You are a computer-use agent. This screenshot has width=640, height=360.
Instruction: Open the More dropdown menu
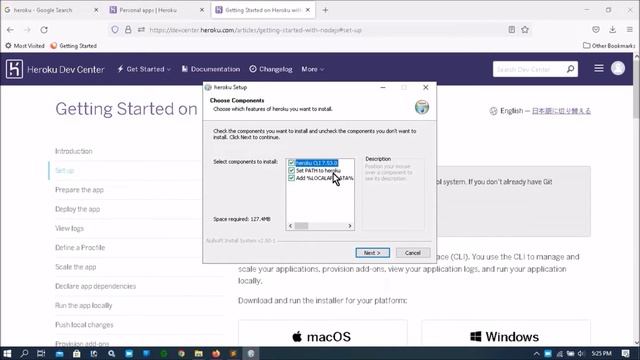click(x=313, y=69)
